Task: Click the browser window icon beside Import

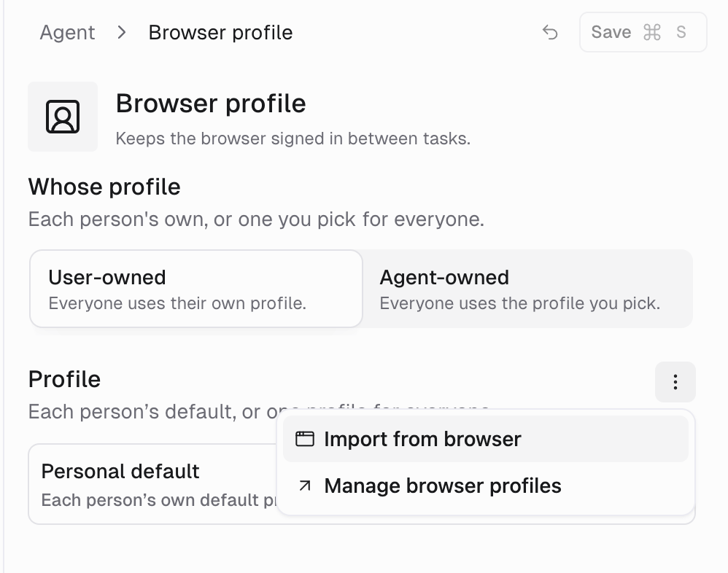Action: [x=305, y=439]
